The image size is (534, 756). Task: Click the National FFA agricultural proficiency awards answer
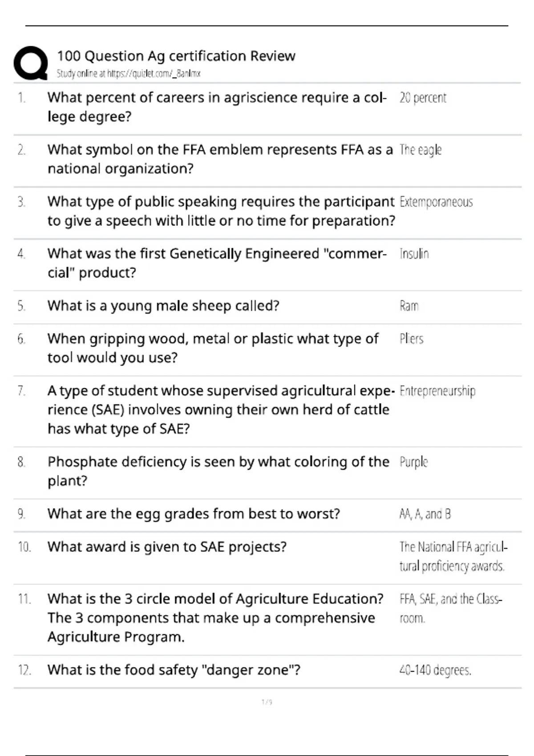pos(453,556)
